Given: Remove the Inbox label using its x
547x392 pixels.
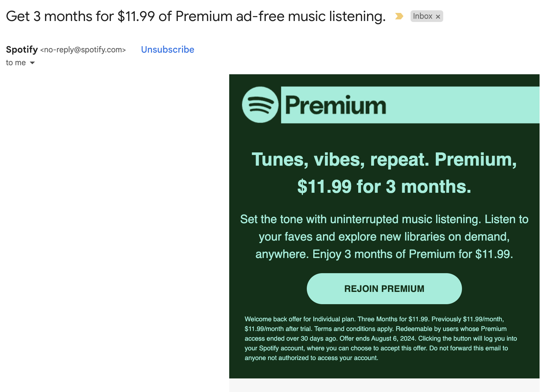Looking at the screenshot, I should (x=438, y=16).
